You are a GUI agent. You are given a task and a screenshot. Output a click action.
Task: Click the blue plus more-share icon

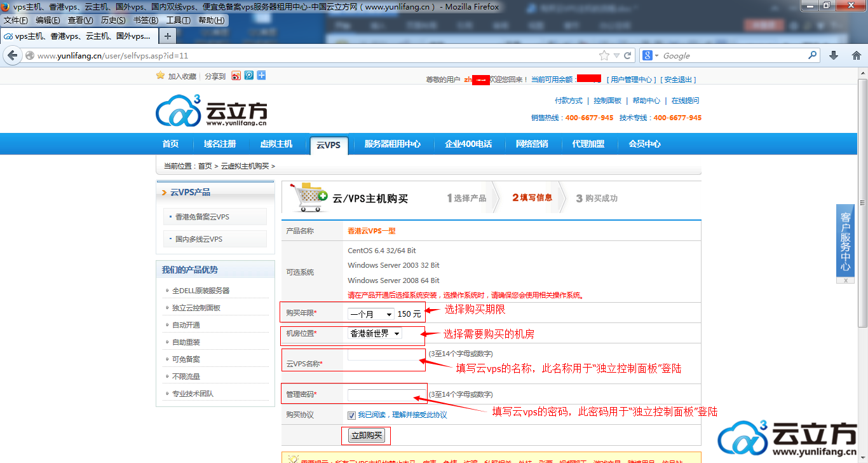[261, 76]
